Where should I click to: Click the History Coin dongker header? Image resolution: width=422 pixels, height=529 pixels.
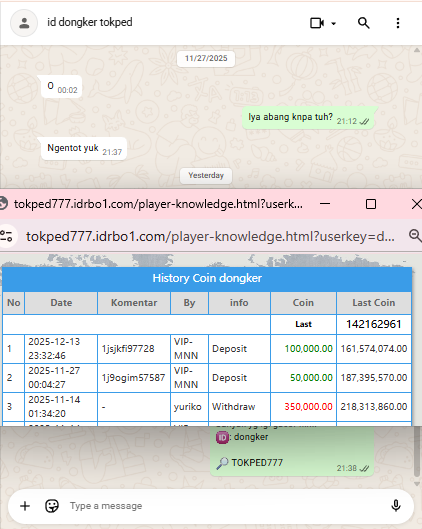[207, 278]
